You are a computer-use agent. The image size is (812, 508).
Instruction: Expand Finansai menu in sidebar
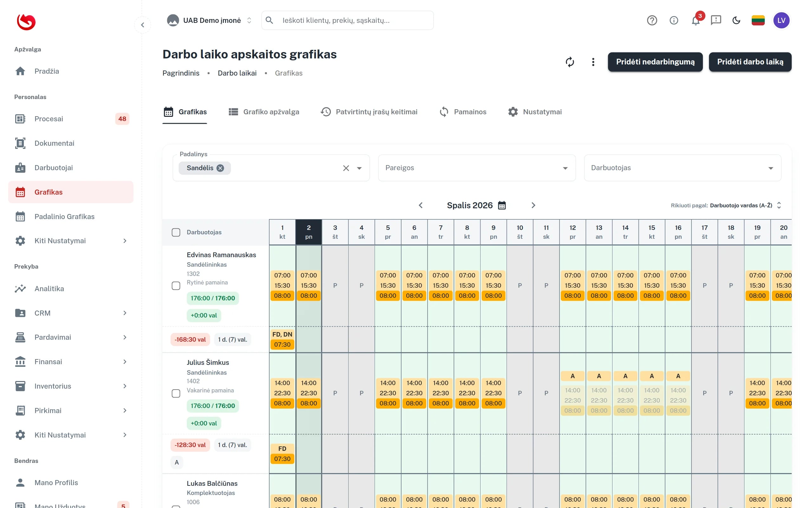click(x=71, y=362)
